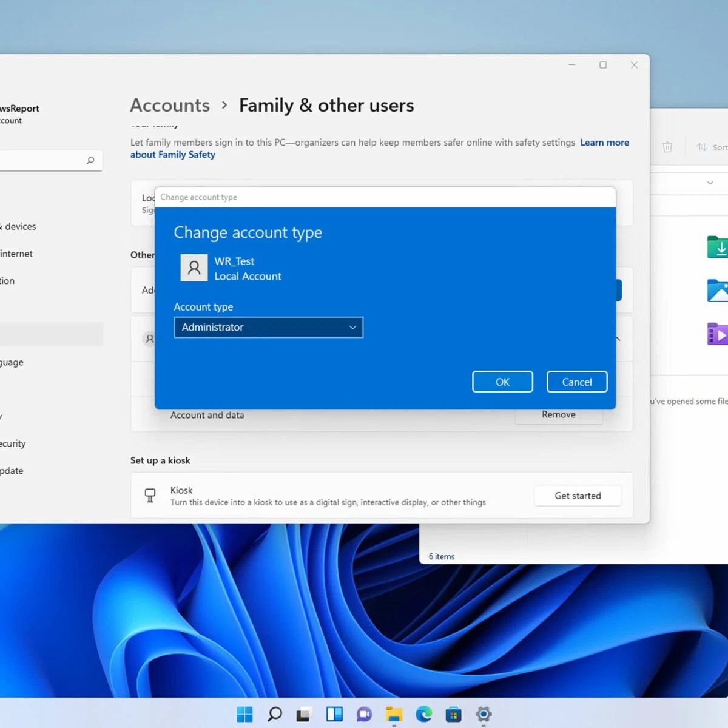Launch Microsoft Edge from the taskbar

click(423, 714)
